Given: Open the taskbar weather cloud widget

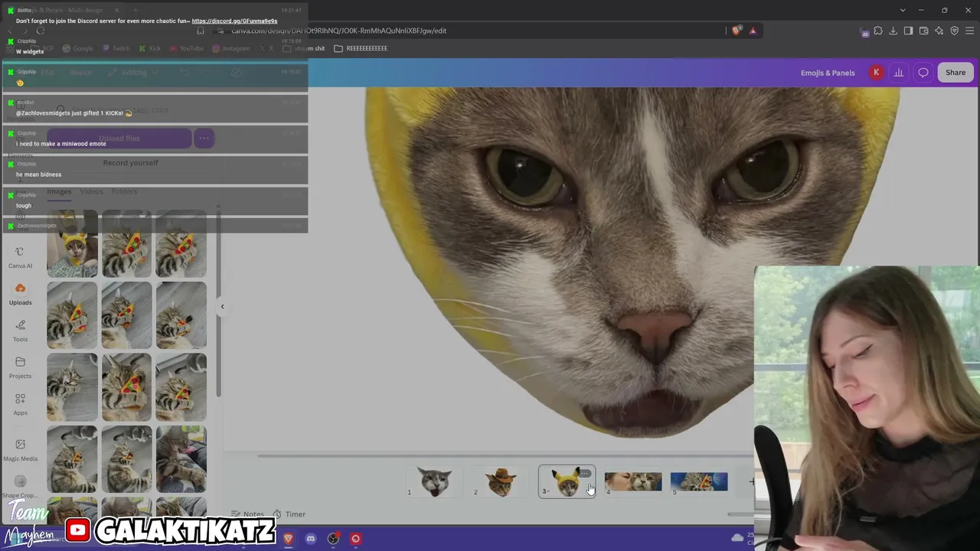Looking at the screenshot, I should coord(739,538).
